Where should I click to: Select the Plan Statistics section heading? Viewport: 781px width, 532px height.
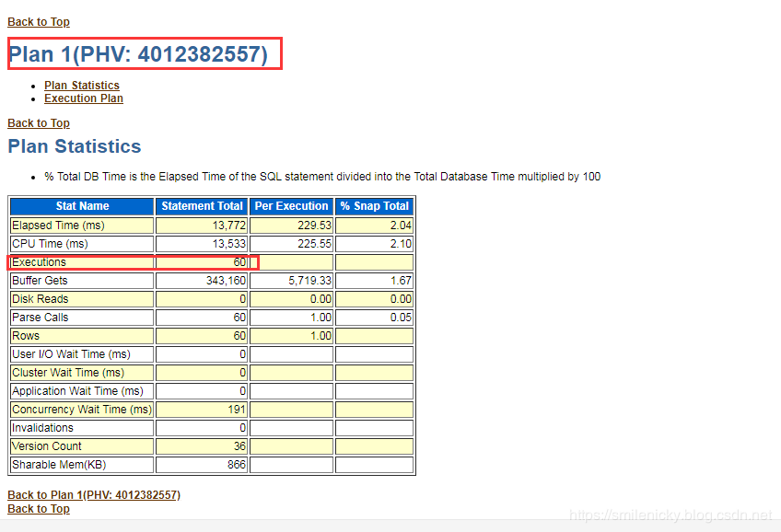75,146
